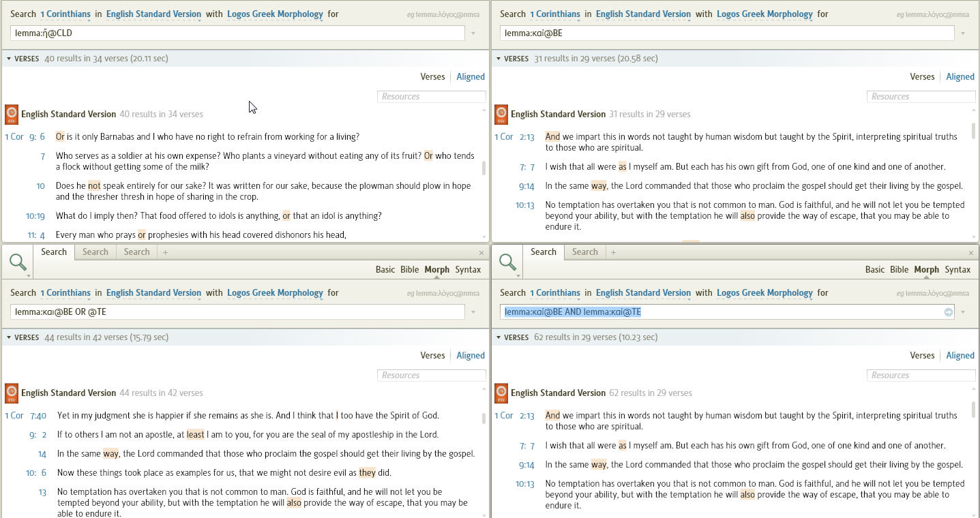Image resolution: width=980 pixels, height=518 pixels.
Task: Select the second Search tab in the bottom-left panel
Action: (95, 252)
